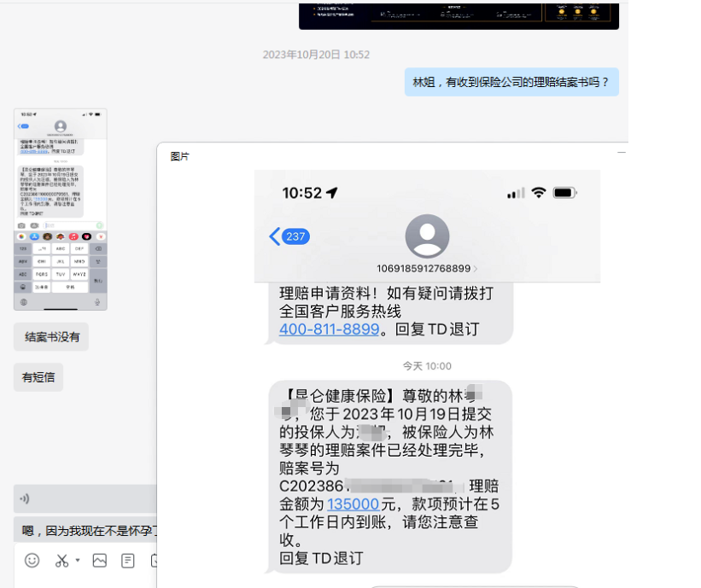This screenshot has width=701, height=588.
Task: Open the dark image at top of chat
Action: click(459, 16)
